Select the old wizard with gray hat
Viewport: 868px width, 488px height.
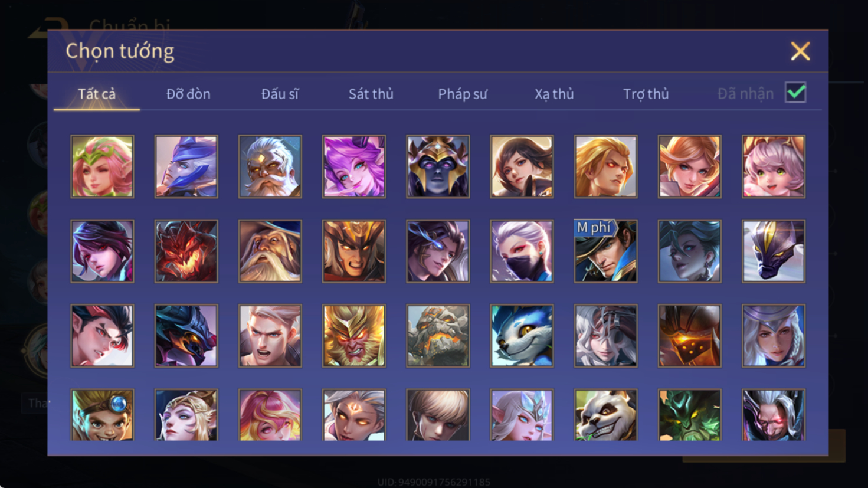click(270, 251)
